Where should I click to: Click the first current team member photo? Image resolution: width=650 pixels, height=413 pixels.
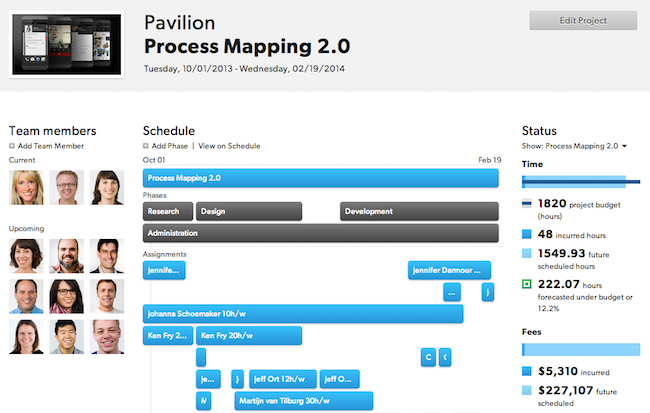[x=24, y=186]
